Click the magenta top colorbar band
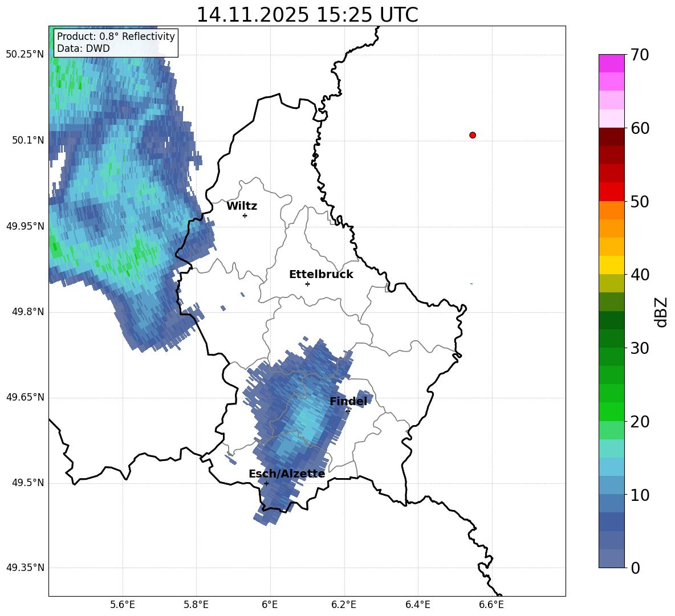The image size is (675, 616). click(611, 63)
